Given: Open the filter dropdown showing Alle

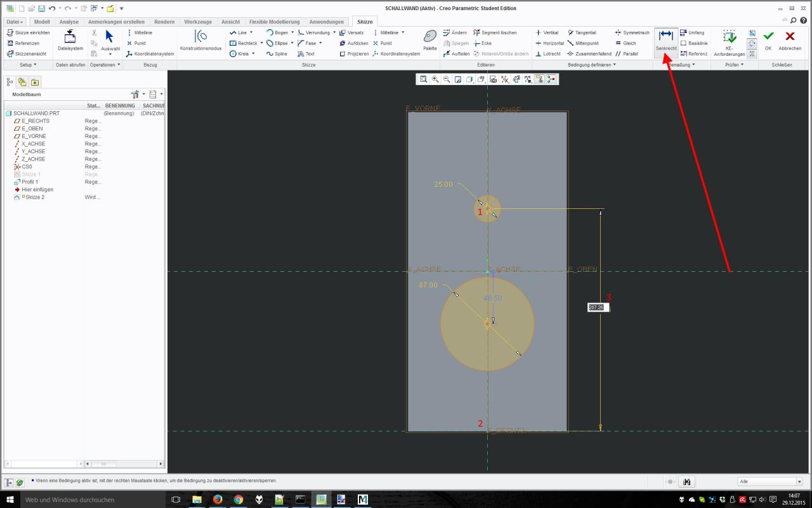Looking at the screenshot, I should (770, 481).
